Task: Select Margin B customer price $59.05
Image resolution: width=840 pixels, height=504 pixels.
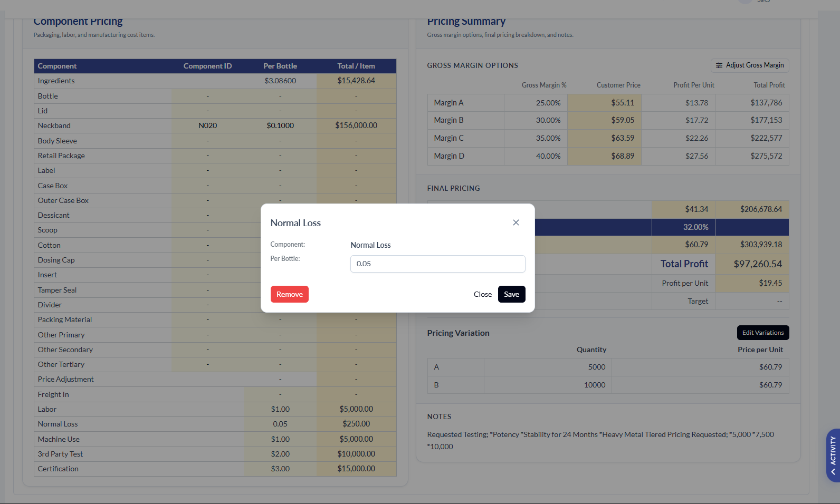Action: (604, 120)
